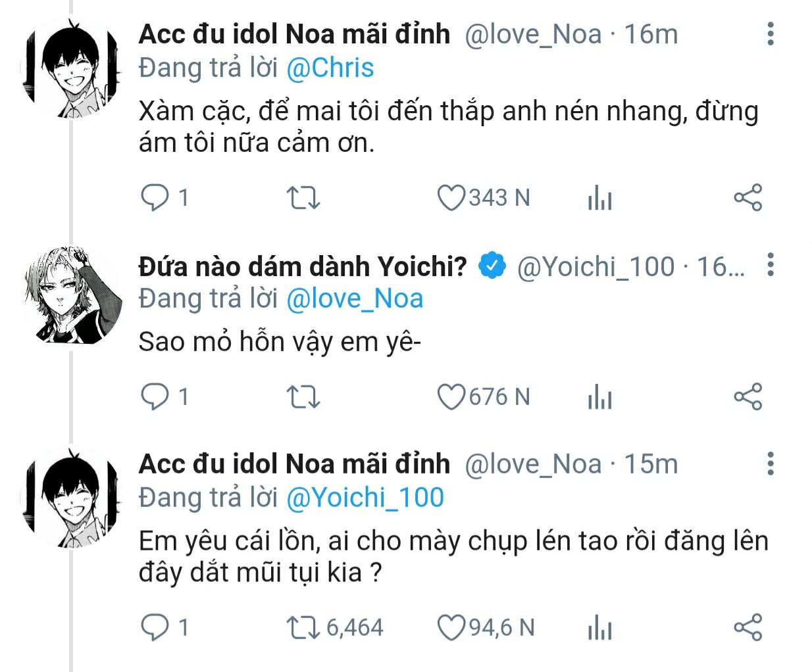Open reply on first love_Noa tweet
The image size is (812, 672).
click(x=155, y=197)
